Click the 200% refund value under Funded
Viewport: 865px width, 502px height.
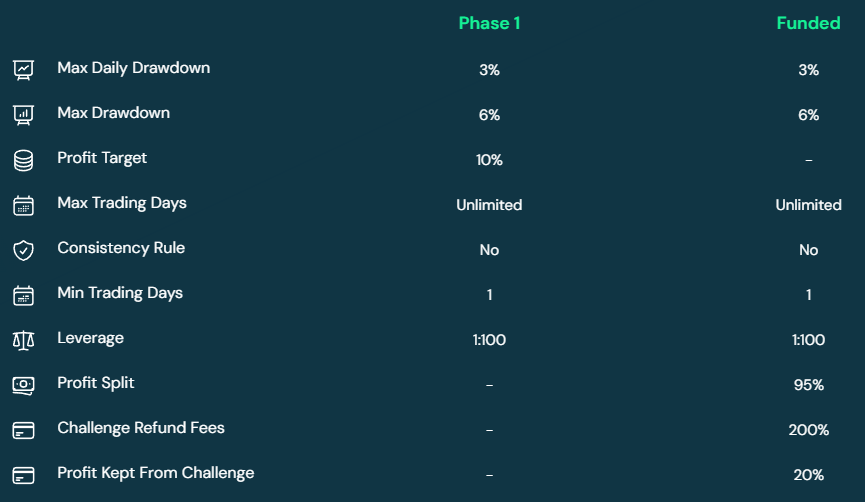(x=808, y=430)
